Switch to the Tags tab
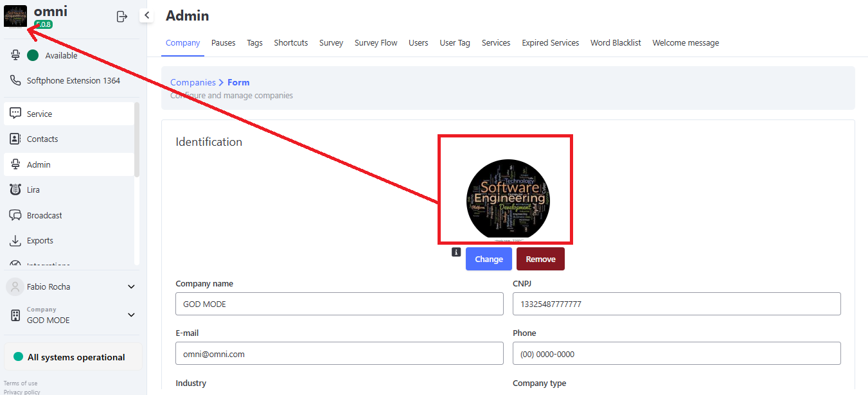868x395 pixels. click(255, 43)
